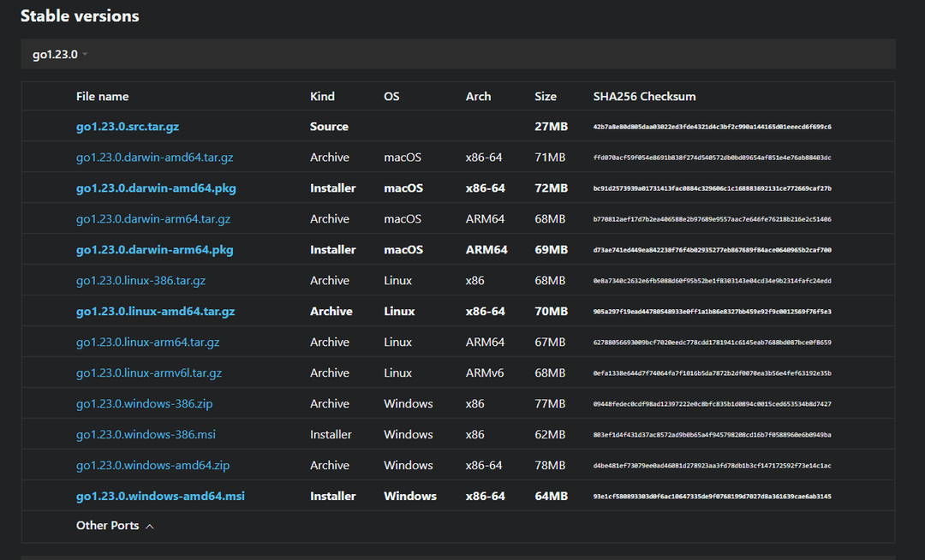Click the File name column header
The height and width of the screenshot is (560, 925).
click(102, 97)
